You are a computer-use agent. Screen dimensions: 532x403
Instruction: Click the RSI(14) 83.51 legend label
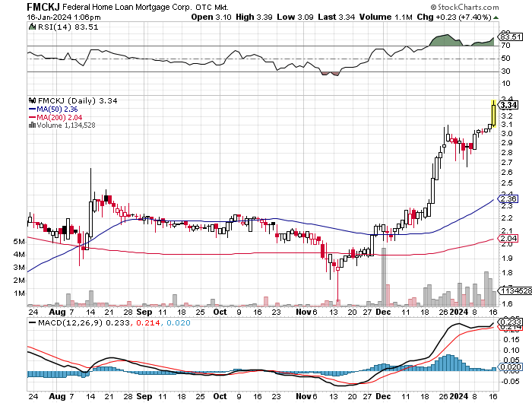[68, 27]
